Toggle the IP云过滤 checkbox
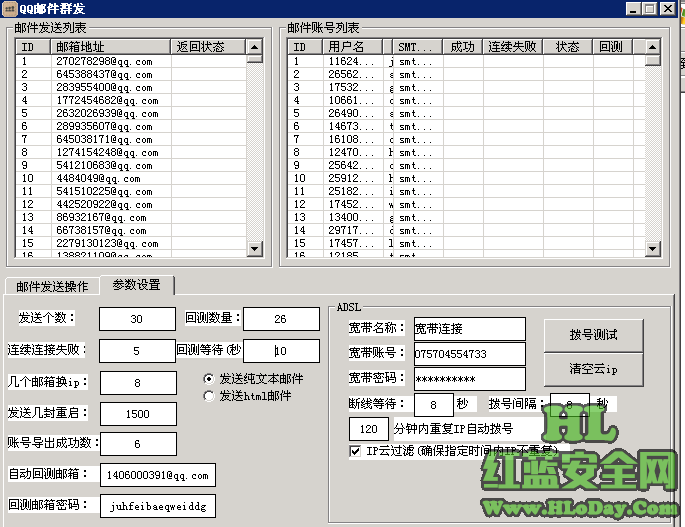This screenshot has height=527, width=685. (x=355, y=451)
